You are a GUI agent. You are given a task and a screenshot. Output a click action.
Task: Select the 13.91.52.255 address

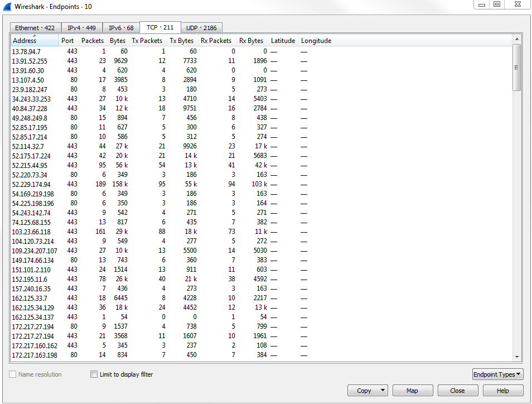(30, 61)
